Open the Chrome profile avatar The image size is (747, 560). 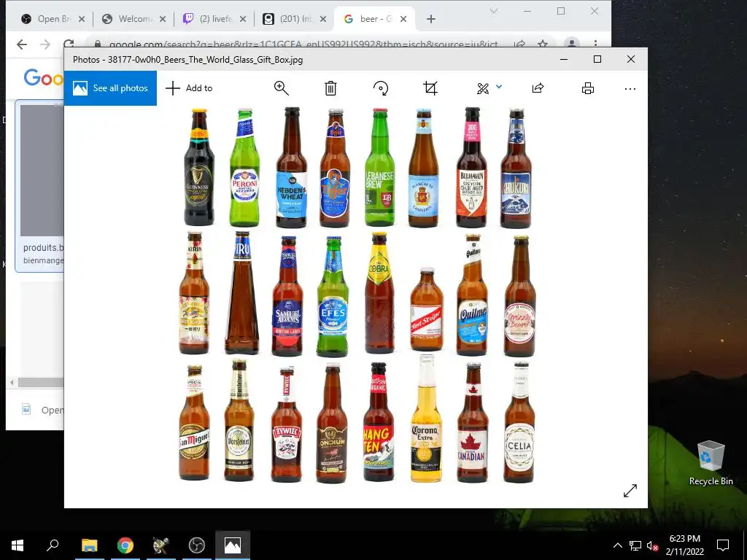pyautogui.click(x=571, y=43)
